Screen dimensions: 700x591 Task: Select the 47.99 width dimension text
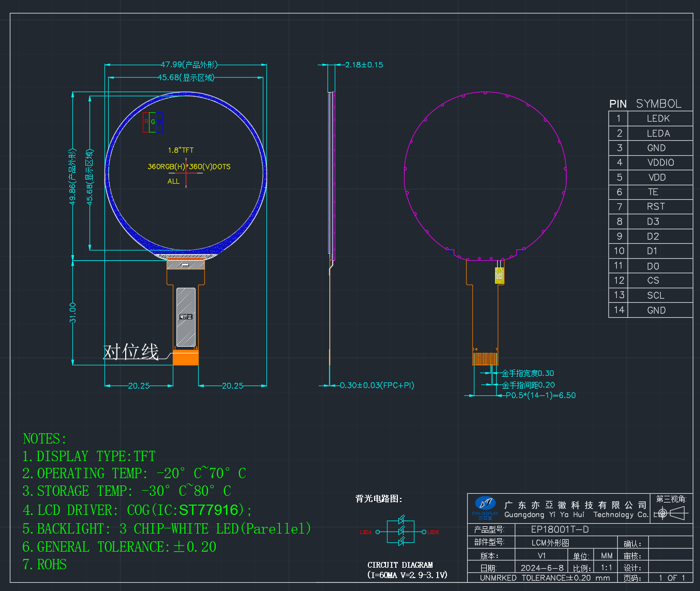point(189,65)
